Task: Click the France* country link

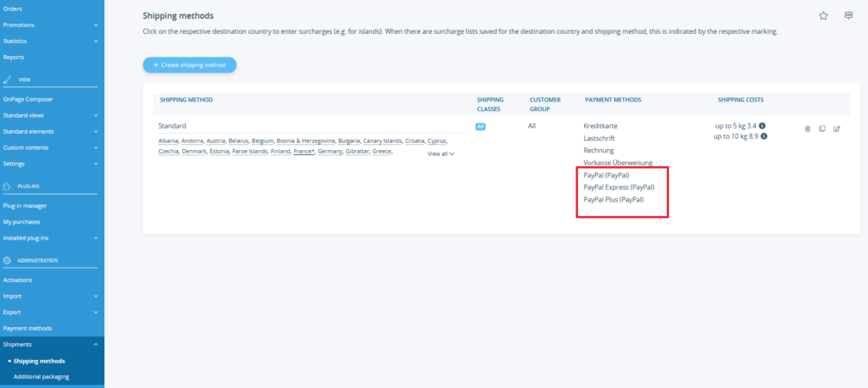Action: point(304,151)
